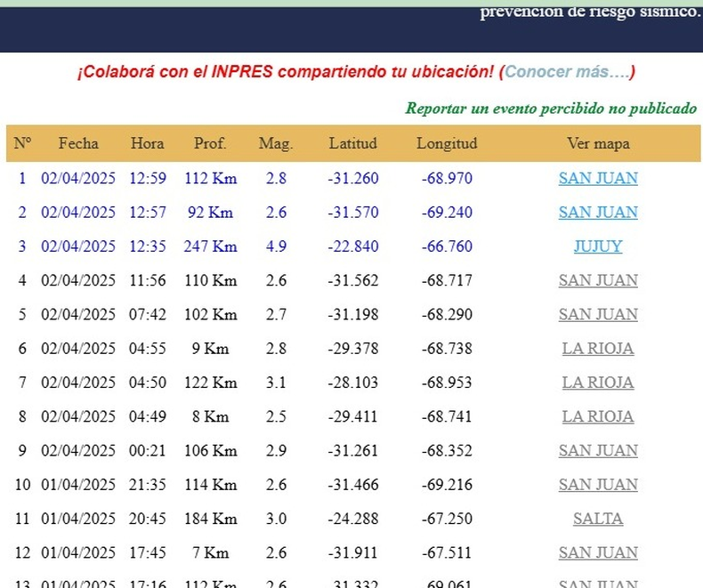Open LA RIOJA map for the 04:49 event

(x=598, y=416)
